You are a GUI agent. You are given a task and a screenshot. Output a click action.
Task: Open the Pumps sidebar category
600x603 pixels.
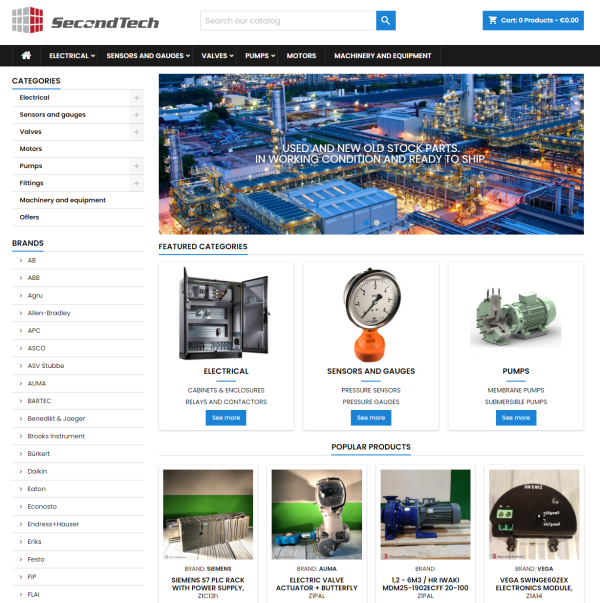31,166
